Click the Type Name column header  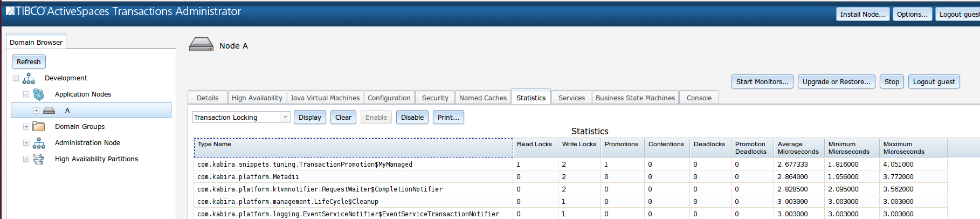tap(353, 148)
